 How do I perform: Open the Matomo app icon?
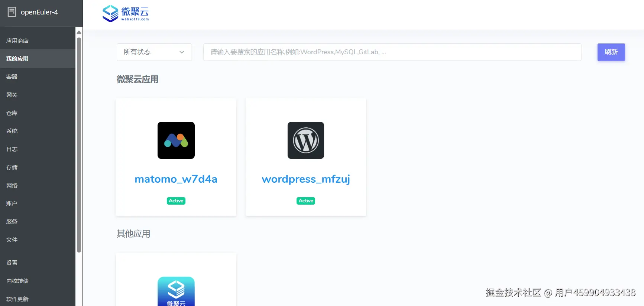coord(176,140)
